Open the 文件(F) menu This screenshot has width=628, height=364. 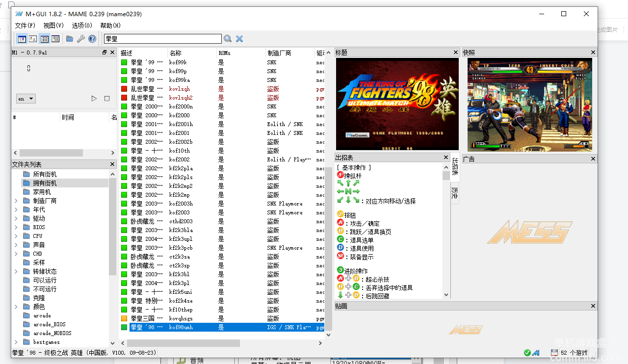tap(25, 26)
